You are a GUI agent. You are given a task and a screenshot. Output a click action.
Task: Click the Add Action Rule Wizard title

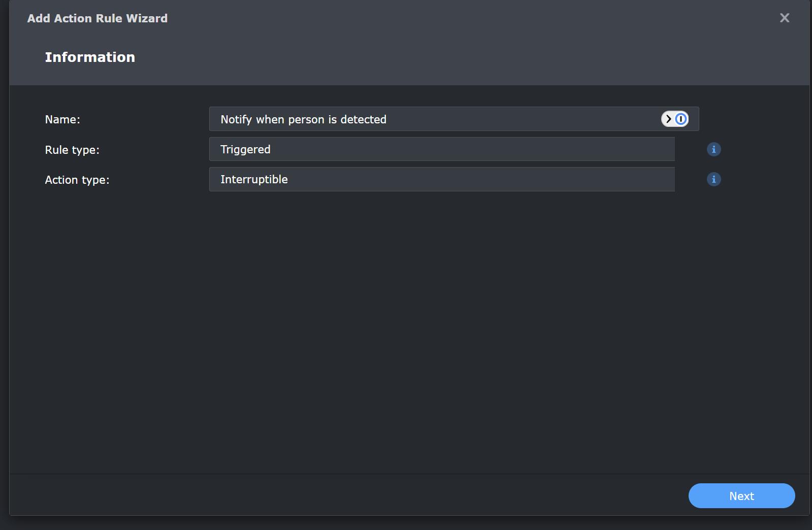tap(98, 18)
